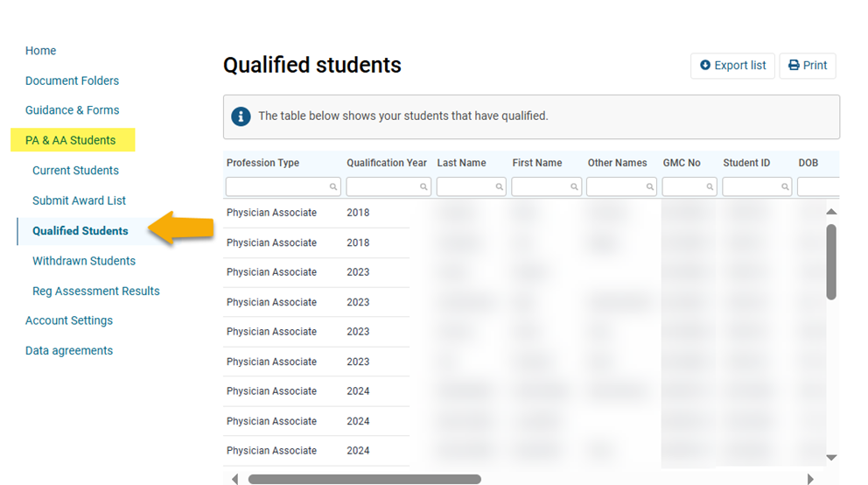The image size is (868, 485).
Task: Click the search icon in Last Name filter
Action: click(x=500, y=187)
